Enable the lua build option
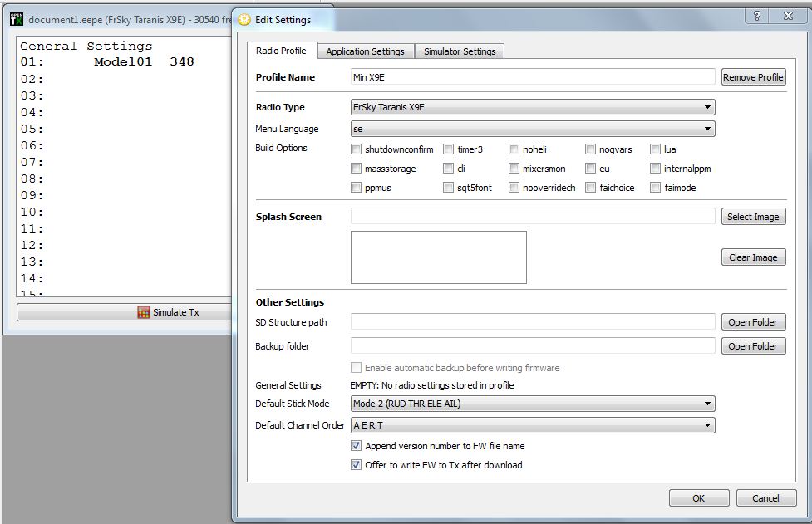The image size is (812, 524). (656, 149)
